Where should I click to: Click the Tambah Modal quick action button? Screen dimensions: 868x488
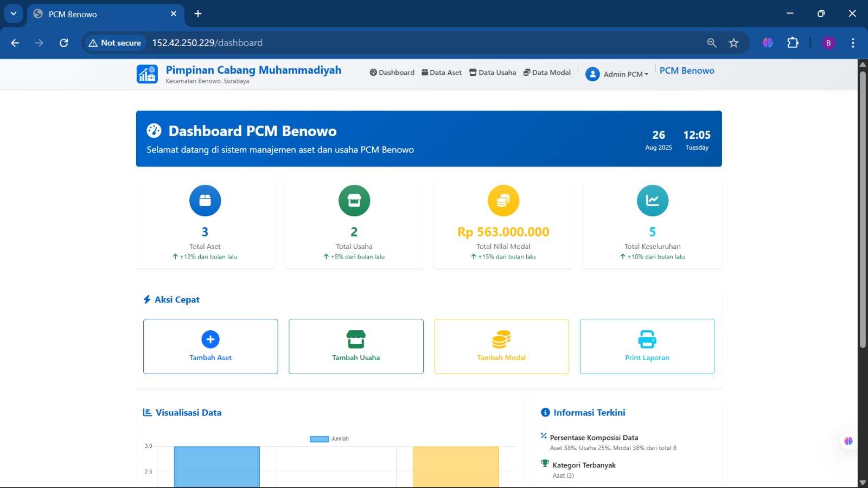point(502,346)
